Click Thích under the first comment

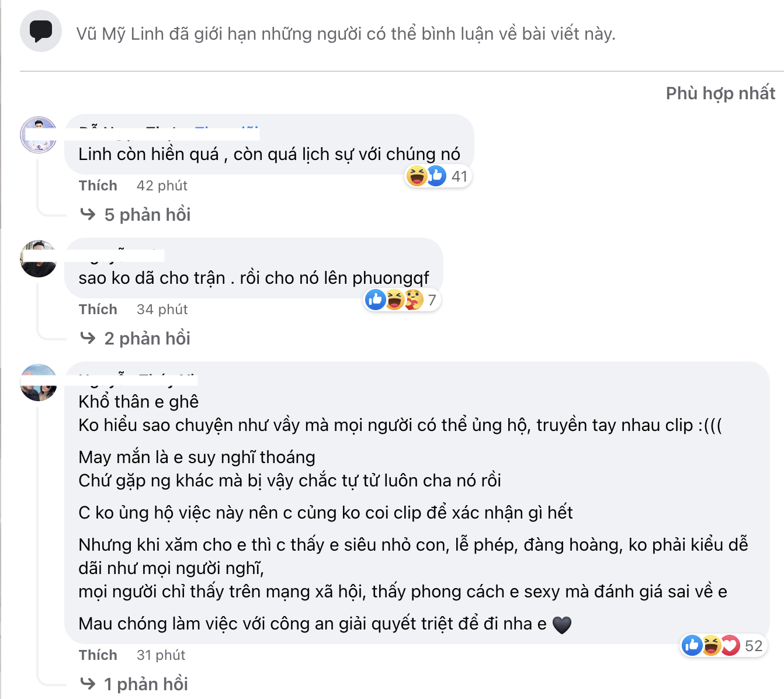point(98,185)
